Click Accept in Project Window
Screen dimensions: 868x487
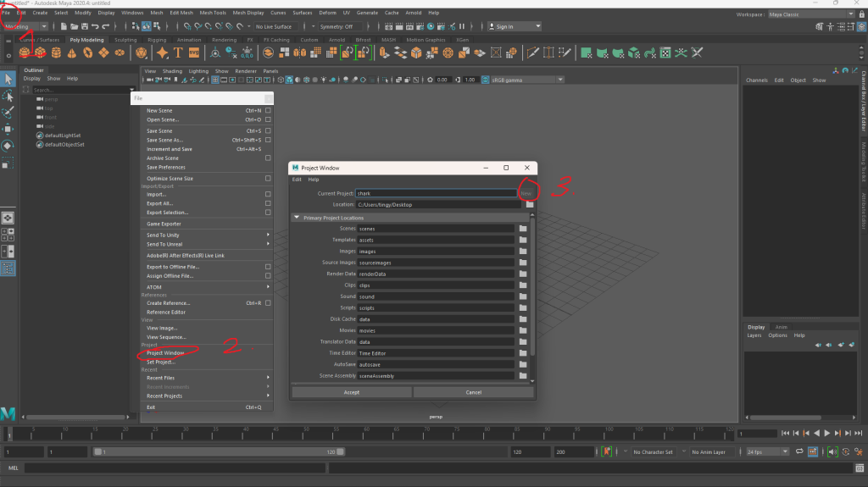[x=352, y=392]
